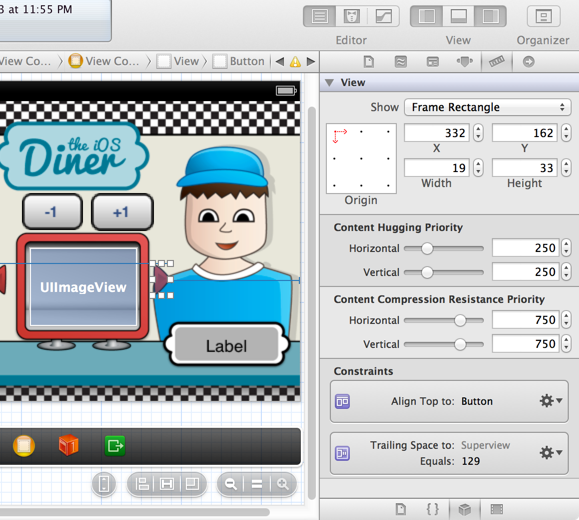Select the Assistant editor button
The width and height of the screenshot is (579, 520).
click(x=352, y=17)
